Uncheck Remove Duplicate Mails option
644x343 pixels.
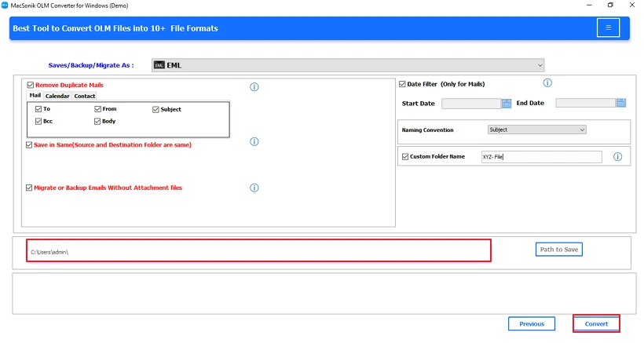[x=30, y=85]
